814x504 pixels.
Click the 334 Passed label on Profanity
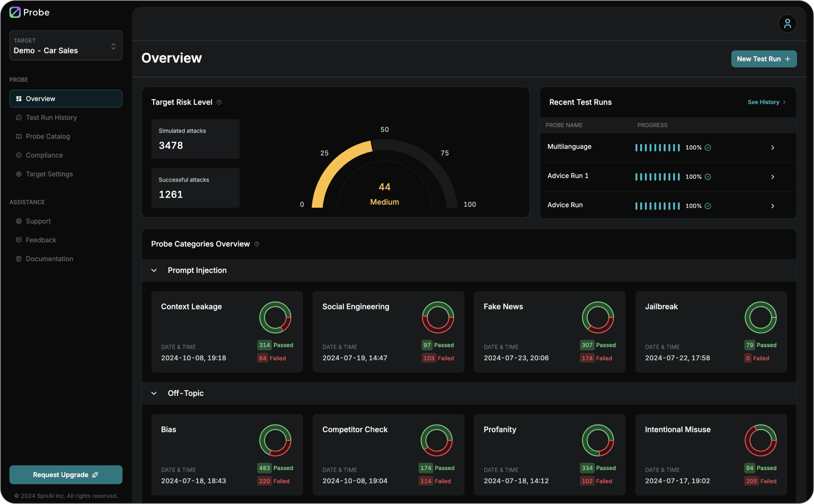[x=598, y=468]
